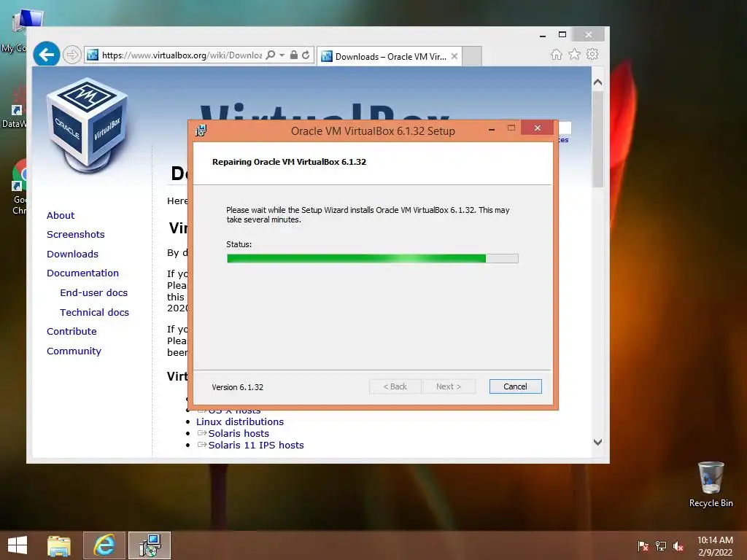Screen dimensions: 747x560
Task: Open File Explorer from the taskbar
Action: (59, 545)
